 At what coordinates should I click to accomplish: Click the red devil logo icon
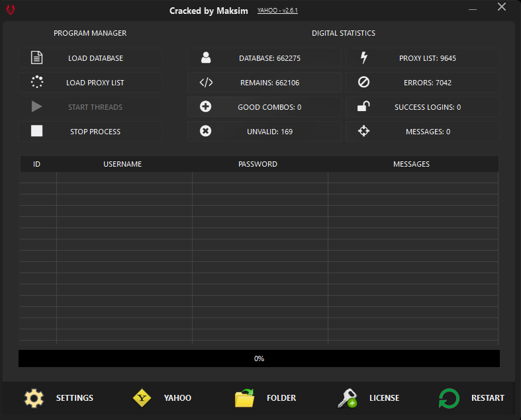pyautogui.click(x=11, y=10)
